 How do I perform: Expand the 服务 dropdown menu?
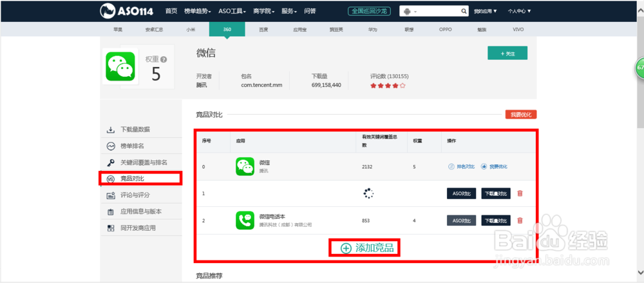coord(289,11)
